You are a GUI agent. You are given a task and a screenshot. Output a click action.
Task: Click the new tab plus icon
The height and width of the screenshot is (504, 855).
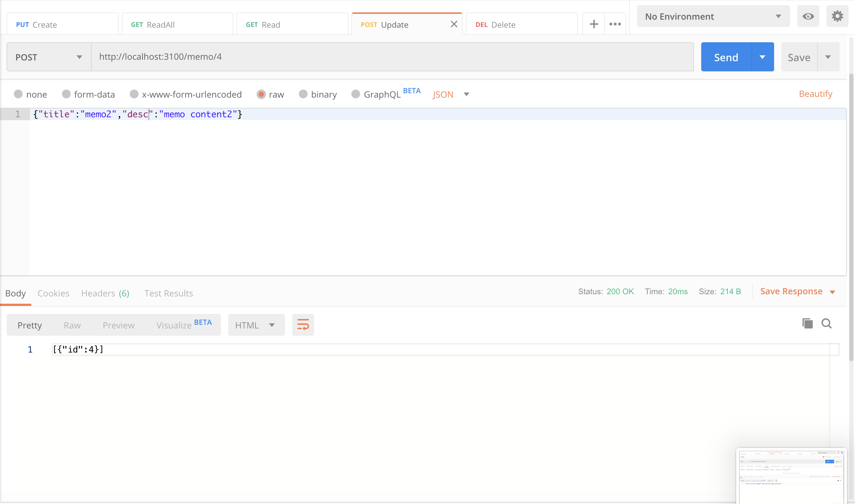tap(594, 24)
